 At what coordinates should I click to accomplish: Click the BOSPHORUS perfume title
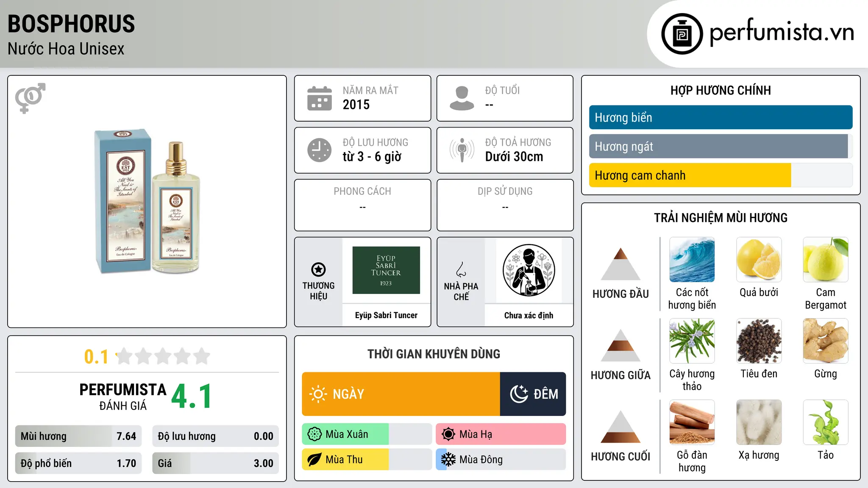[71, 24]
